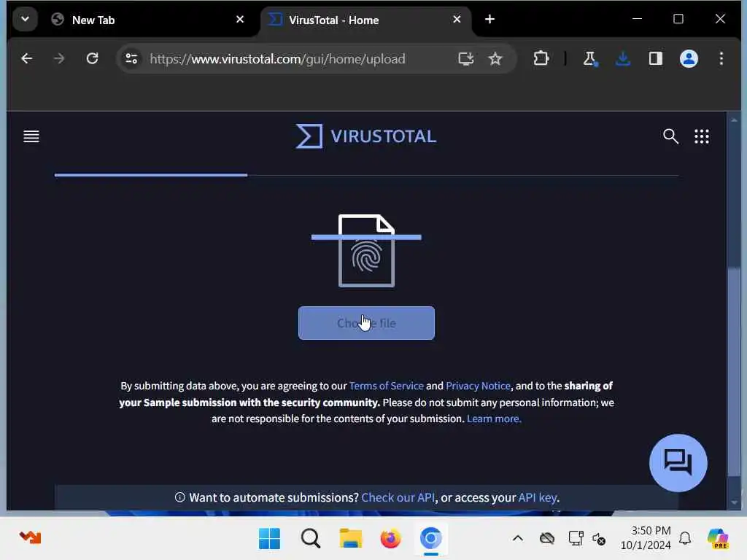Open the Windows Start menu
Image resolution: width=747 pixels, height=560 pixels.
(x=269, y=539)
